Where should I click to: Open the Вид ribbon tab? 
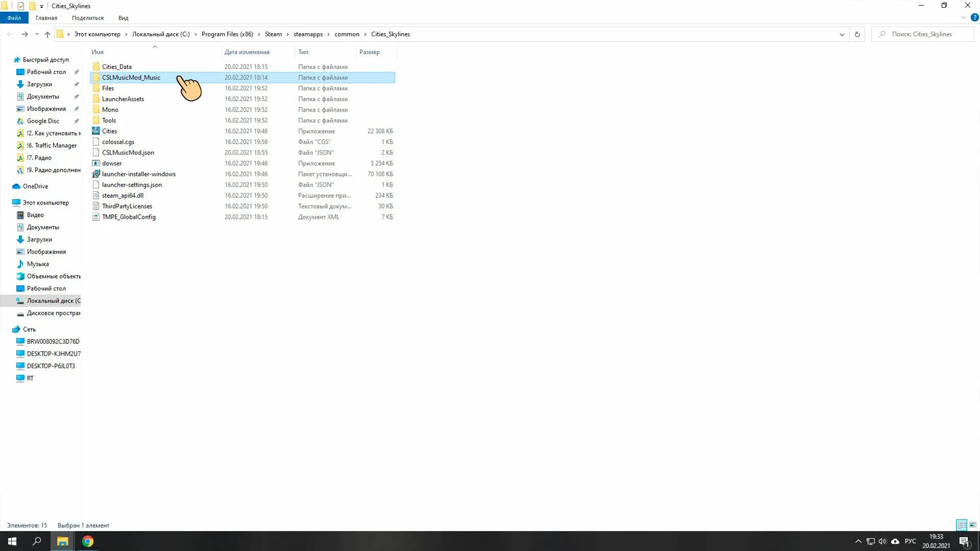(123, 18)
